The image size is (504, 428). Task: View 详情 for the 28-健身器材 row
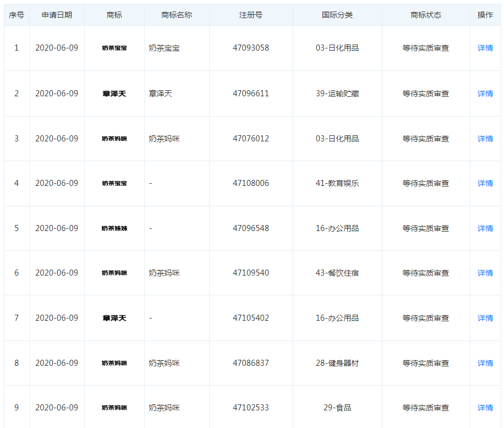click(x=485, y=363)
